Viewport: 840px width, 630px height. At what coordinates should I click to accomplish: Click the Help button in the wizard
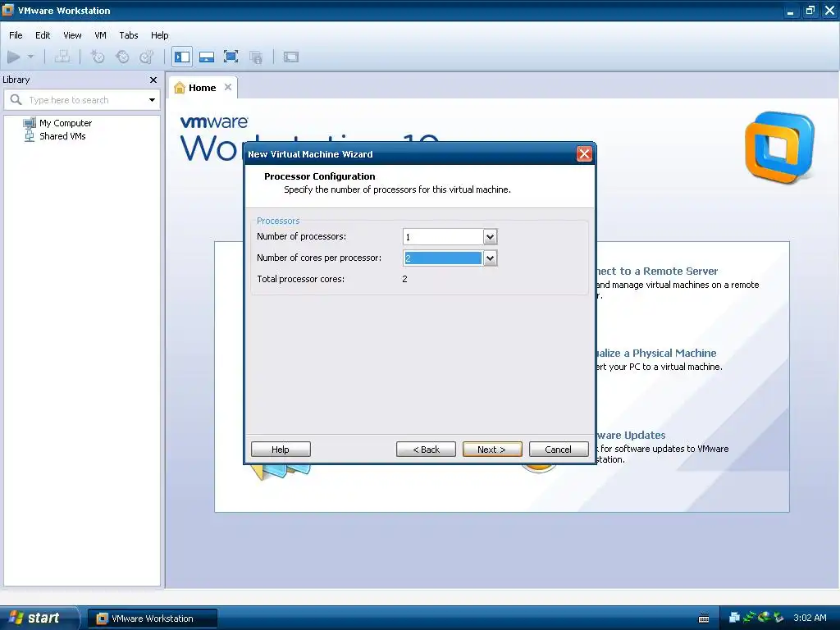click(x=281, y=450)
